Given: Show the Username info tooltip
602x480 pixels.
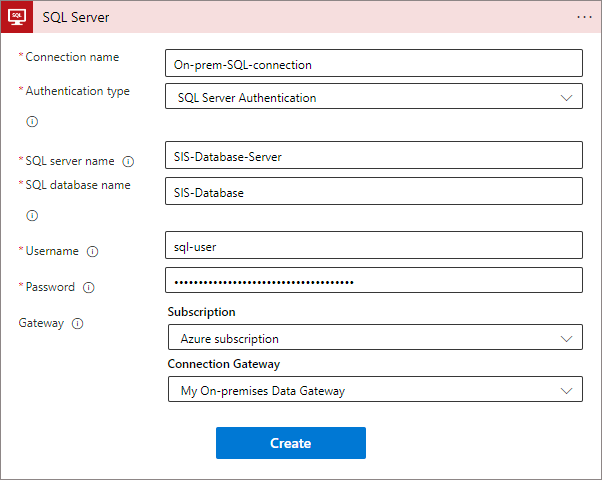Looking at the screenshot, I should click(x=92, y=252).
